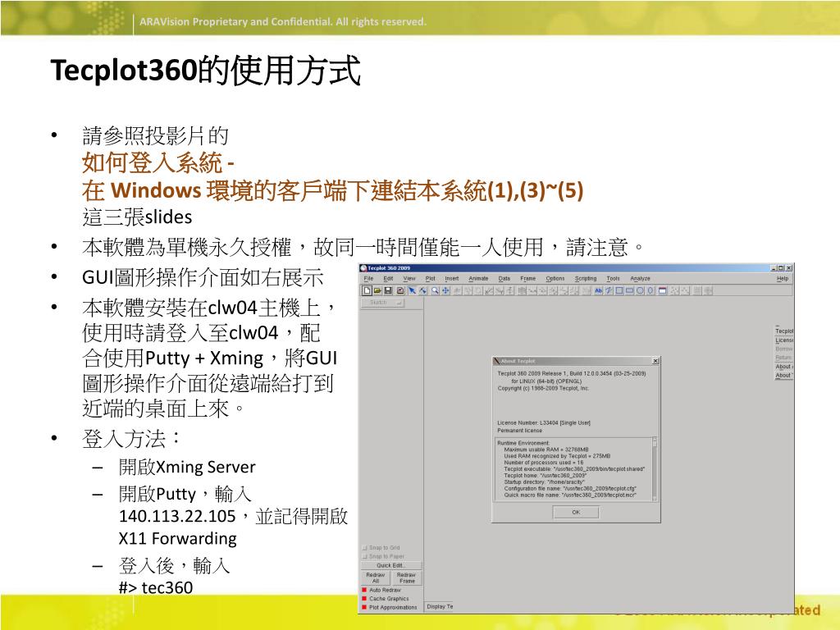
Task: Toggle the Snap to Grid checkbox
Action: click(365, 547)
